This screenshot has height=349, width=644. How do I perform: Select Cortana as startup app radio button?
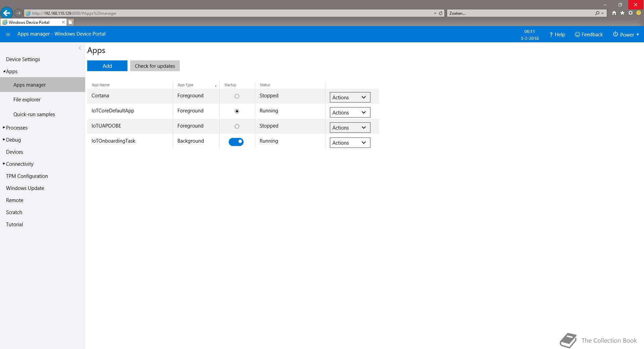pyautogui.click(x=237, y=96)
